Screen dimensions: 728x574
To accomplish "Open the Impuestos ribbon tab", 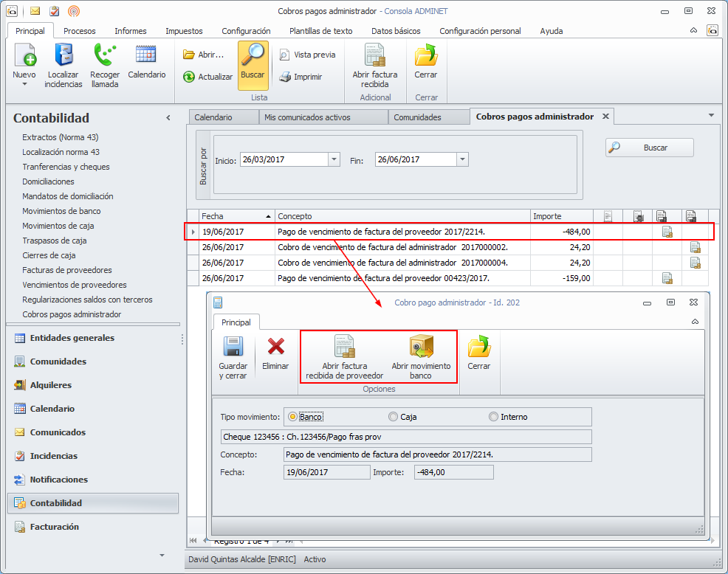I will coord(184,31).
